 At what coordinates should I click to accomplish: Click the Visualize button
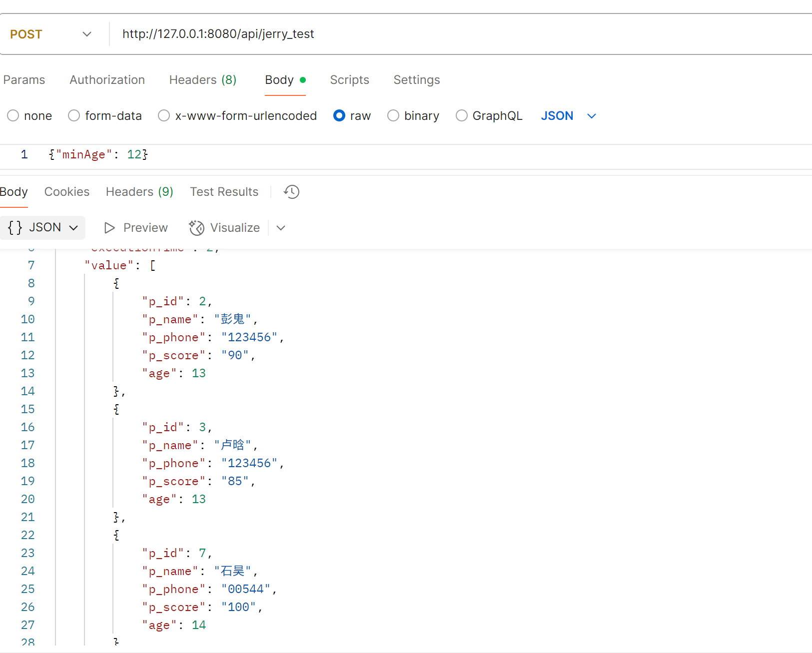(224, 228)
